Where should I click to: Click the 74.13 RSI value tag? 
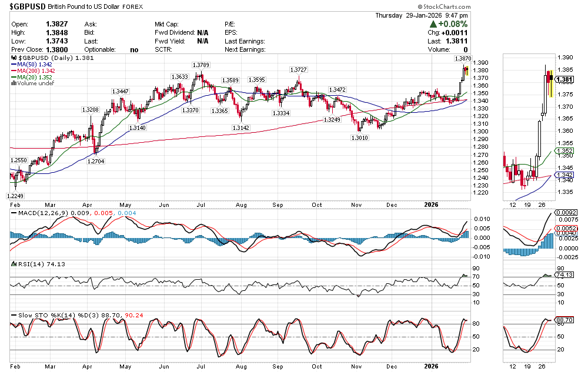(564, 275)
